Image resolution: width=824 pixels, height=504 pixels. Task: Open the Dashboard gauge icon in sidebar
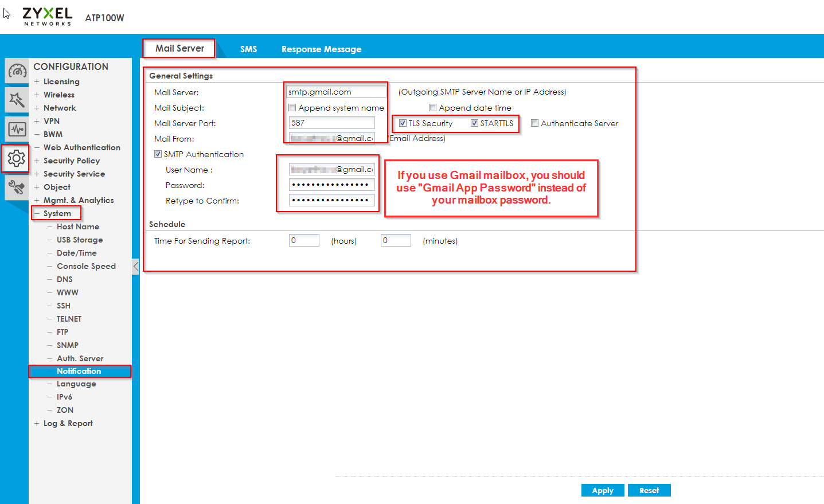click(x=17, y=71)
